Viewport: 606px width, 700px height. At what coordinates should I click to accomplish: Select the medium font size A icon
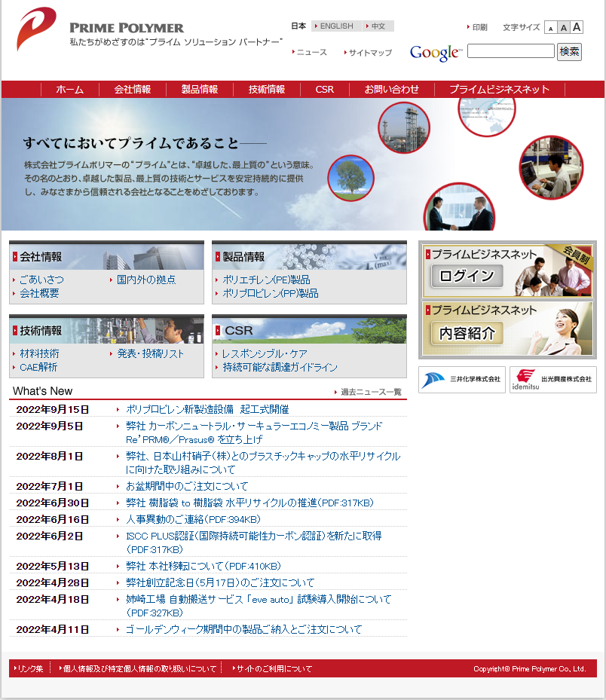click(564, 28)
